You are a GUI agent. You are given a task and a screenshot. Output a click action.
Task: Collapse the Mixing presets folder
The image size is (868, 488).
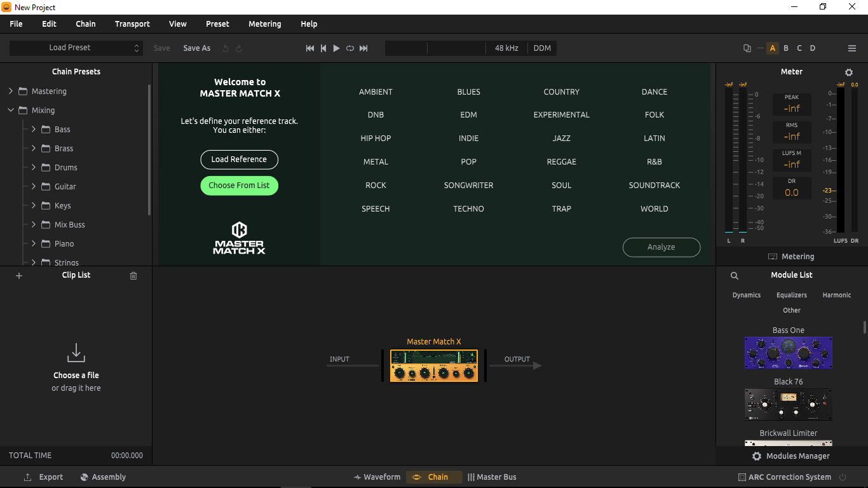click(11, 111)
